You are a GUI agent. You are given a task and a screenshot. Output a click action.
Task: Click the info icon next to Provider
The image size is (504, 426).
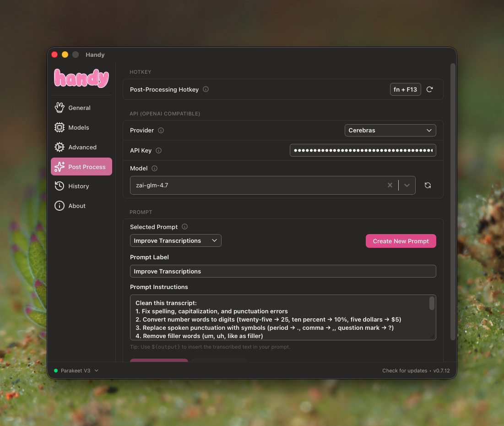(161, 130)
